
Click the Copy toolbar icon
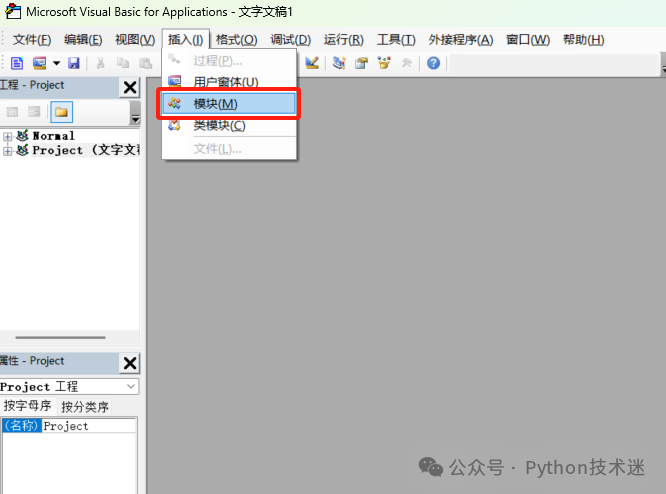[x=123, y=63]
